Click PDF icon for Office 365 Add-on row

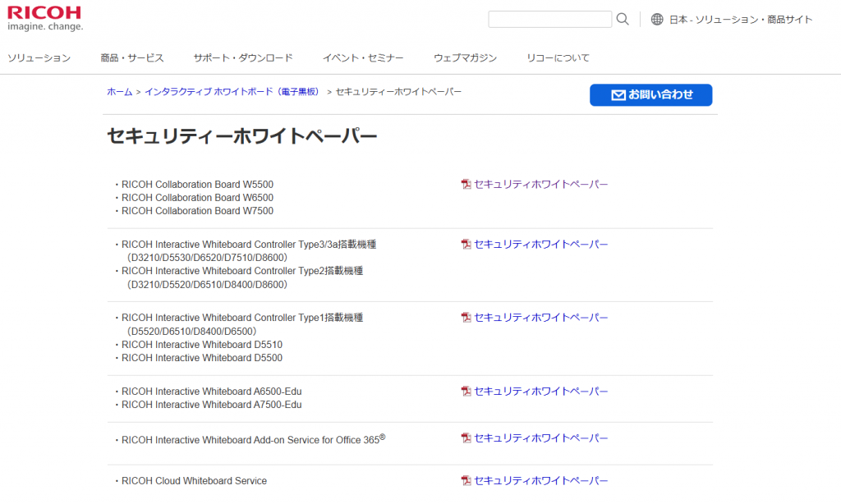(466, 438)
